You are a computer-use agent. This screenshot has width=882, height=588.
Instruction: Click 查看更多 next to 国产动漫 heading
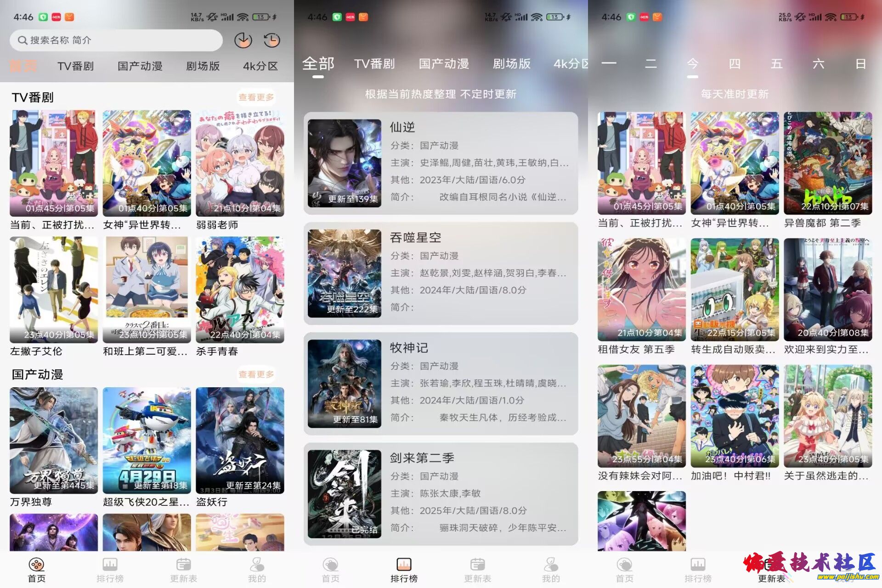(x=256, y=374)
